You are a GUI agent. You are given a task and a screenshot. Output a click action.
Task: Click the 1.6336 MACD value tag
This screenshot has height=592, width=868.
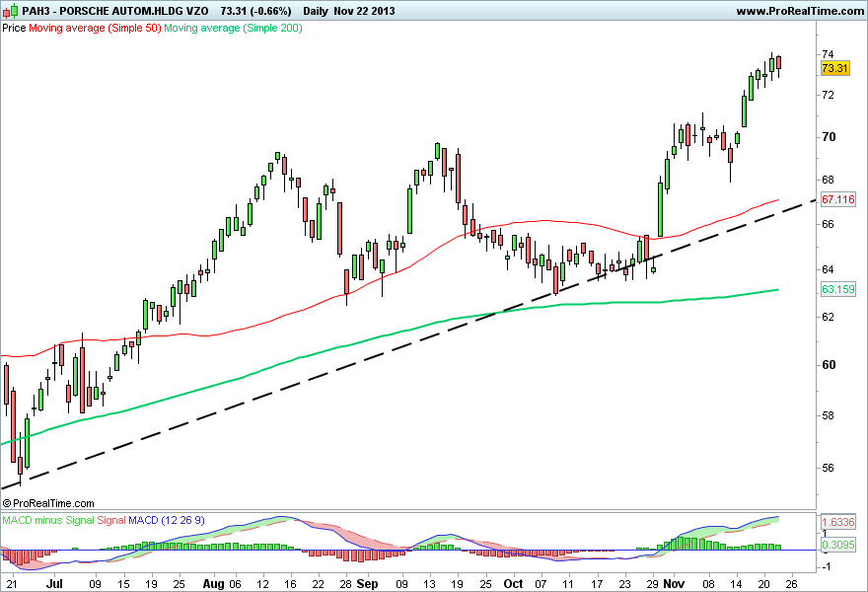pyautogui.click(x=838, y=522)
